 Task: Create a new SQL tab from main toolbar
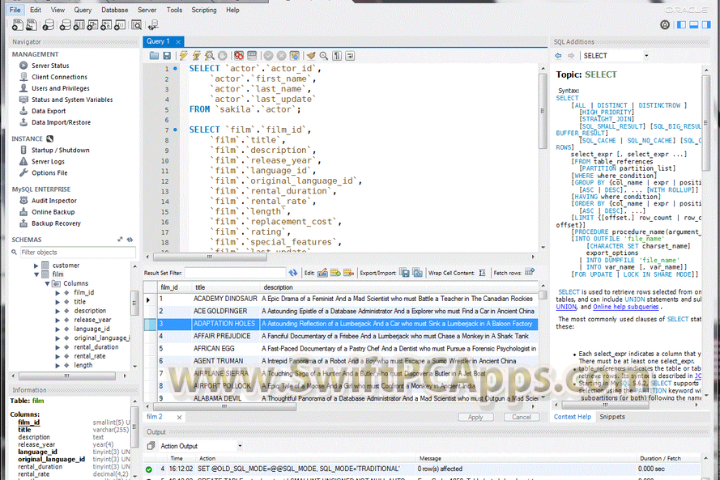tap(17, 25)
